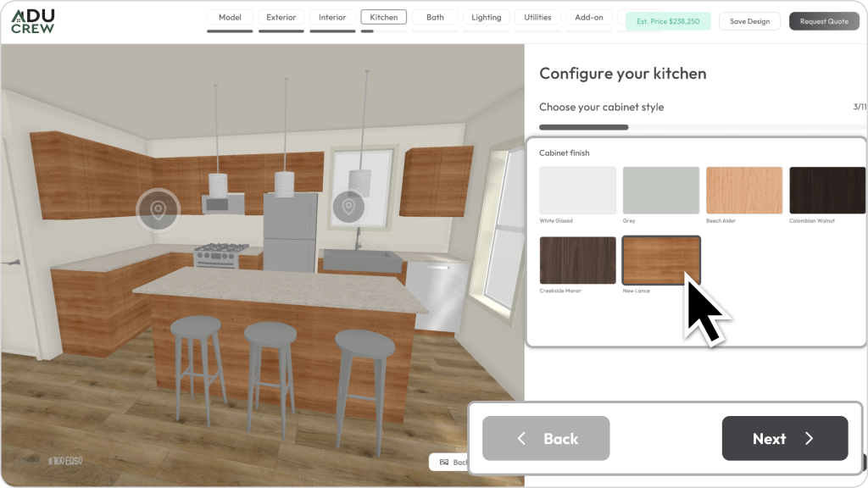Pick the Beech Alder finish swatch

point(743,190)
